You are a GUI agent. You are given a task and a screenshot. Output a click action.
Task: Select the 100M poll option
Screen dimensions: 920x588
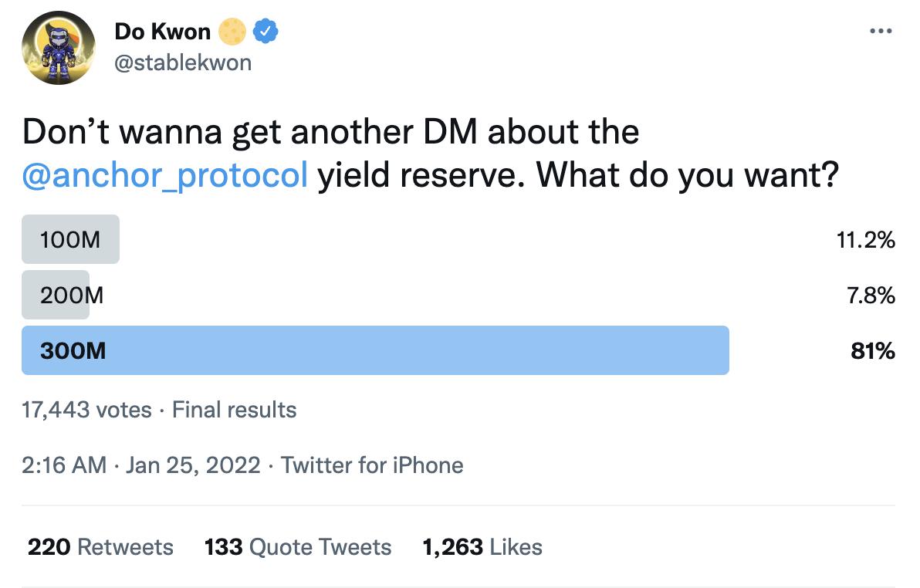pos(70,239)
